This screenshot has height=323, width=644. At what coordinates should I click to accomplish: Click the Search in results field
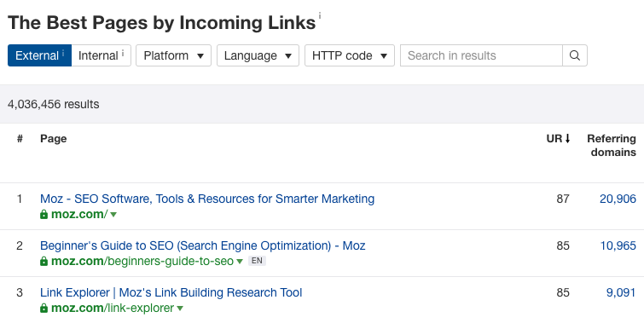[481, 55]
